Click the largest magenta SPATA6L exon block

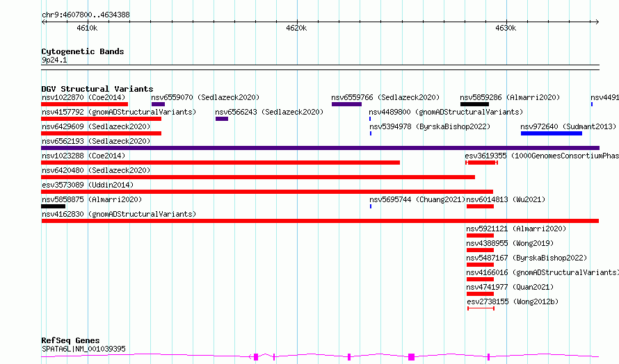[411, 357]
